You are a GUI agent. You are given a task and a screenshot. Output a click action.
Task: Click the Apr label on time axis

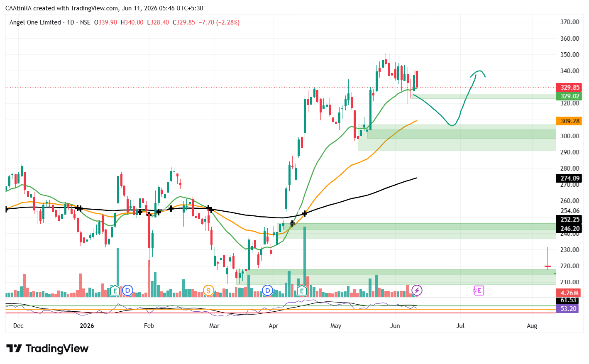(274, 326)
